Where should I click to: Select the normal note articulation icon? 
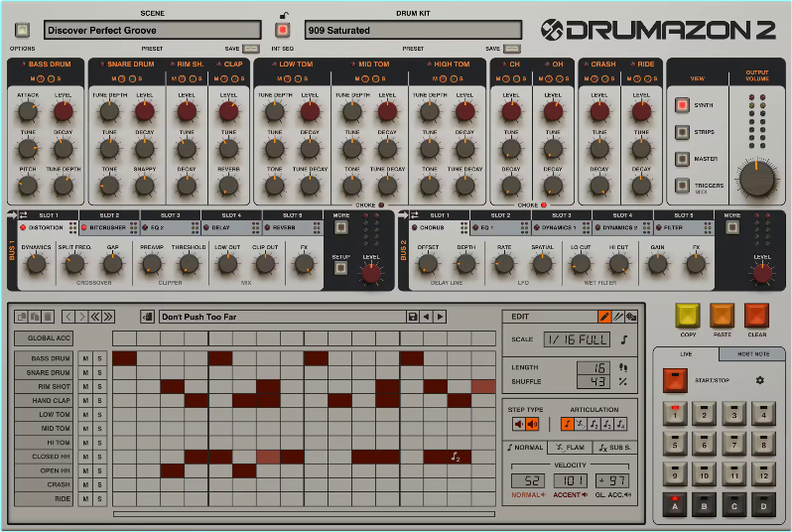click(x=568, y=424)
